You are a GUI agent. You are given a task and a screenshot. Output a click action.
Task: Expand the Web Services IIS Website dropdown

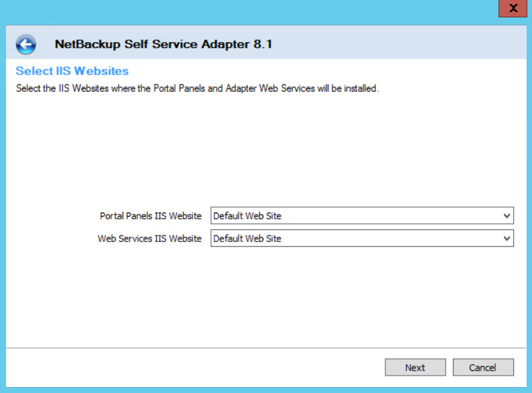362,239
